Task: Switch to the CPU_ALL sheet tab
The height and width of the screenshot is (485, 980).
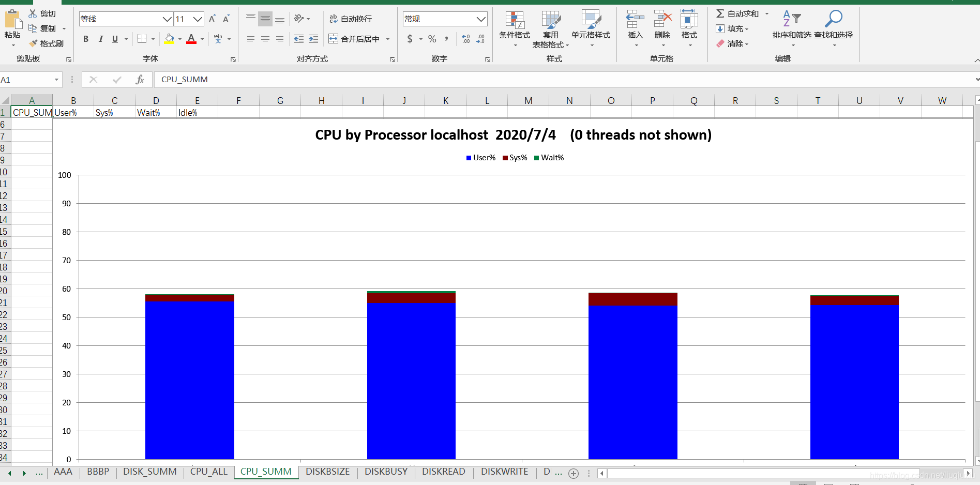Action: click(209, 472)
